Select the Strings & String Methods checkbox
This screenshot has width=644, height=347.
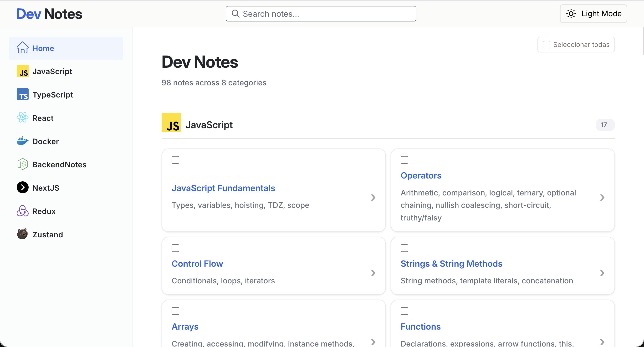(404, 248)
